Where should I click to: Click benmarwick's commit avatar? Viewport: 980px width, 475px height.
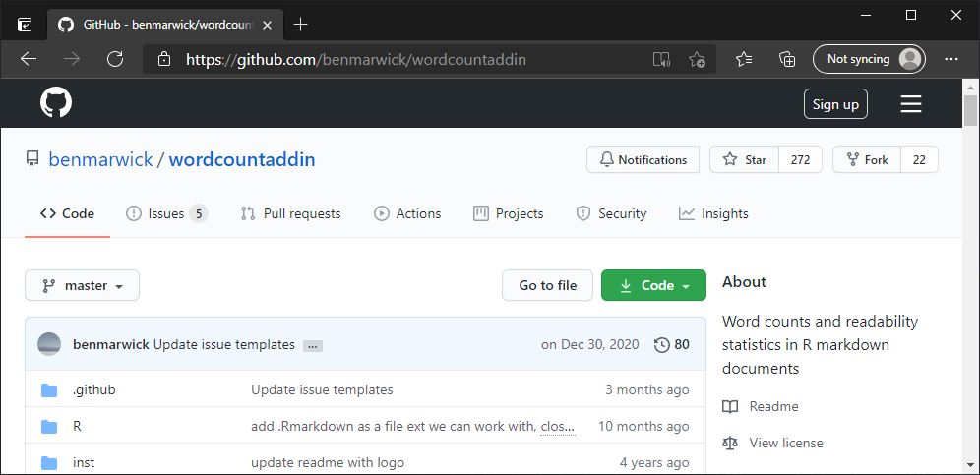pos(49,344)
